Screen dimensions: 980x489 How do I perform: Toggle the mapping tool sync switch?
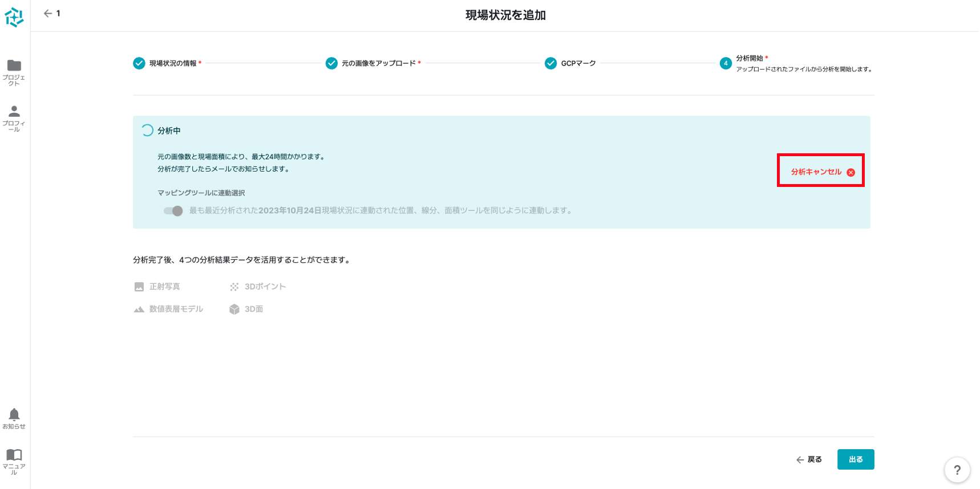coord(173,211)
